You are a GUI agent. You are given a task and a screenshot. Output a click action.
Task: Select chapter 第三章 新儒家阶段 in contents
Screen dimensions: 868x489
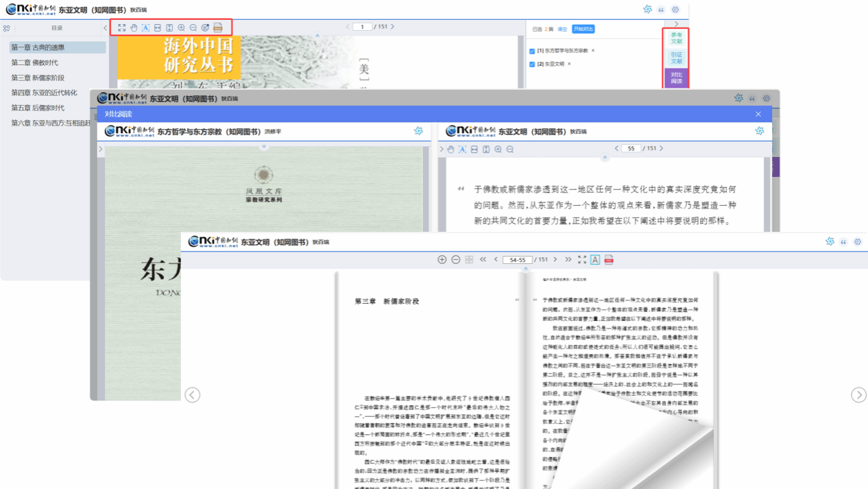pos(38,77)
